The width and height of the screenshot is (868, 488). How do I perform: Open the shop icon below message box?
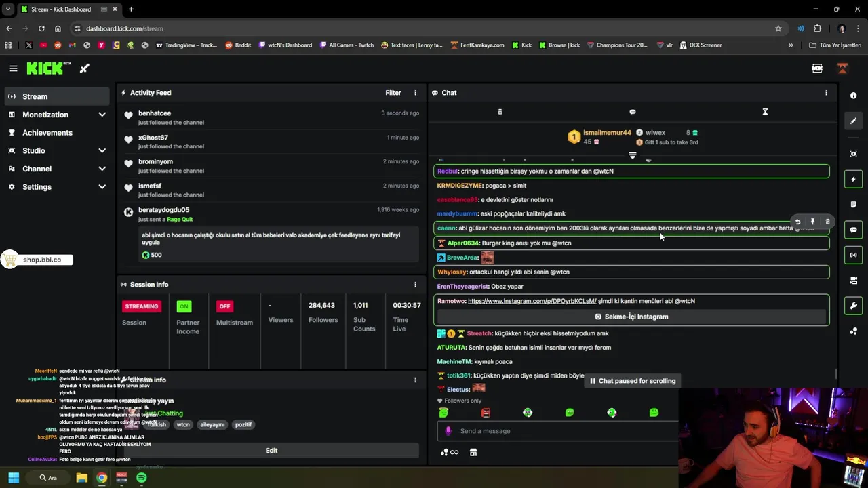[473, 452]
